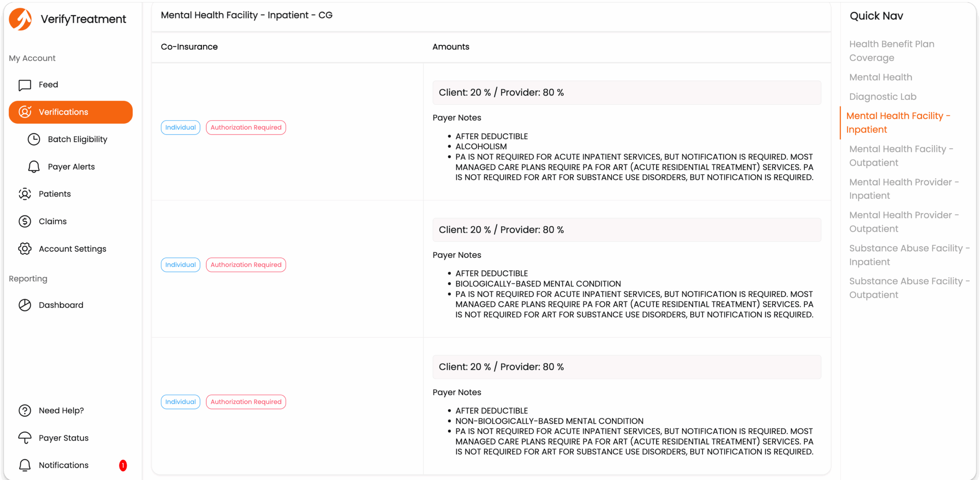Screen dimensions: 980x480
Task: Click the first Authorization Required tag
Action: tap(246, 127)
